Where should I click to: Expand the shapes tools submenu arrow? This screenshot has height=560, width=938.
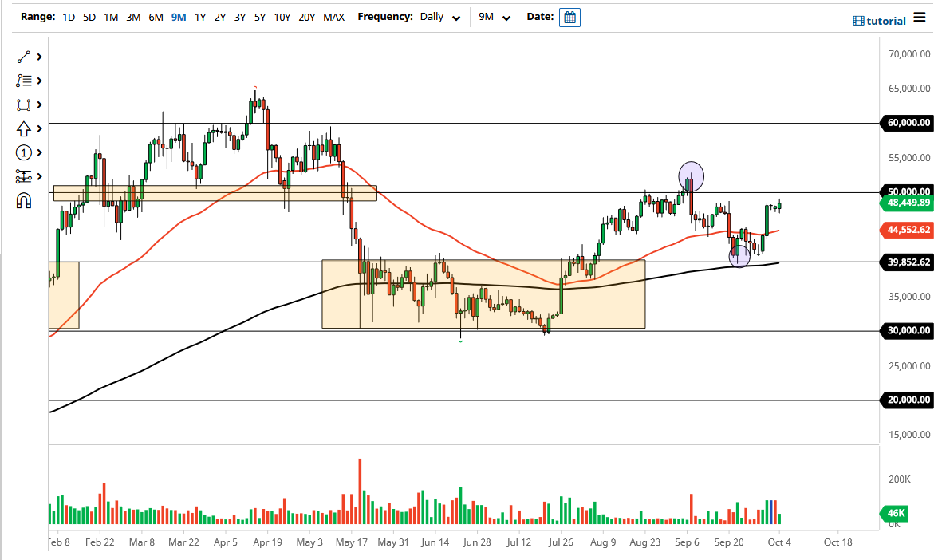pyautogui.click(x=40, y=105)
